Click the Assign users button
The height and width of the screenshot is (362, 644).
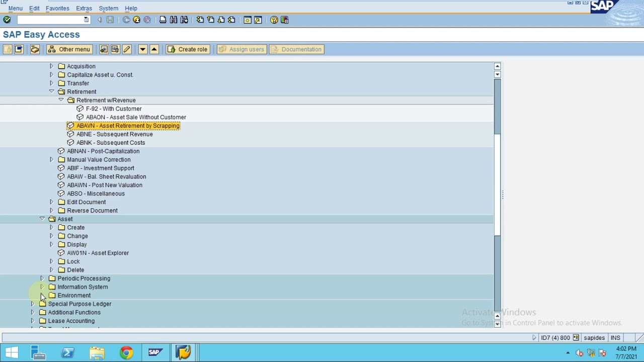click(241, 49)
